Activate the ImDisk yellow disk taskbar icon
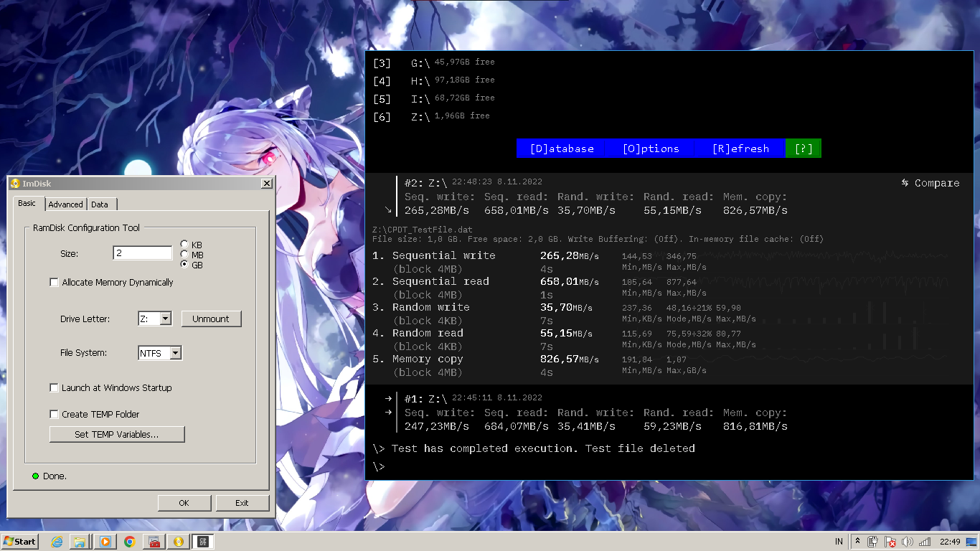The width and height of the screenshot is (980, 551). click(x=179, y=542)
